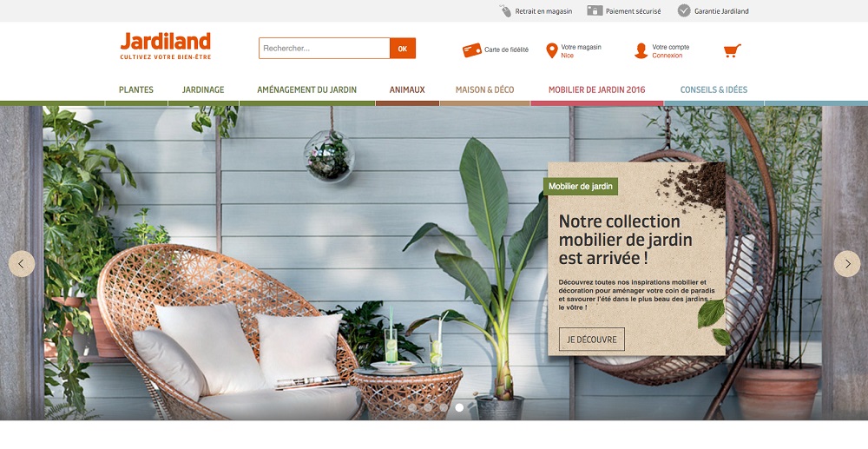Screen dimensions: 868x449
Task: Click the Connexion link
Action: (667, 56)
